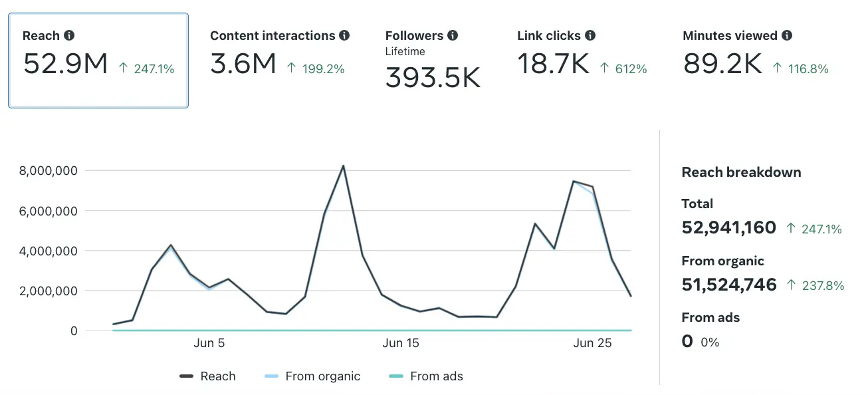Click the Minutes viewed info icon
The height and width of the screenshot is (395, 868).
coord(787,36)
